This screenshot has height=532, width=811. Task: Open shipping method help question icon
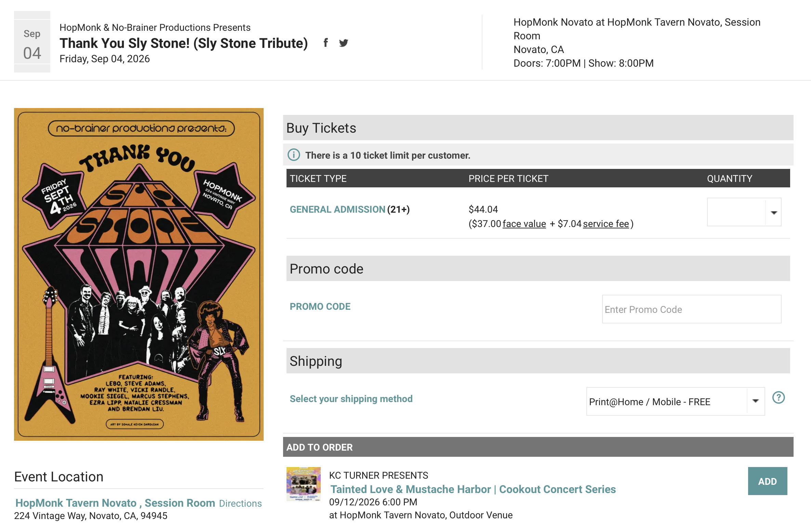tap(779, 397)
